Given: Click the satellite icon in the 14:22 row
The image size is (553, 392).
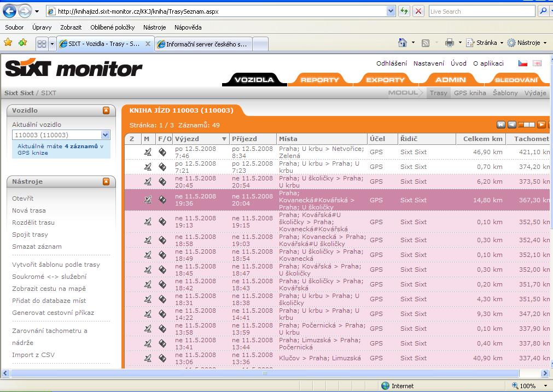Looking at the screenshot, I should pyautogui.click(x=148, y=314).
